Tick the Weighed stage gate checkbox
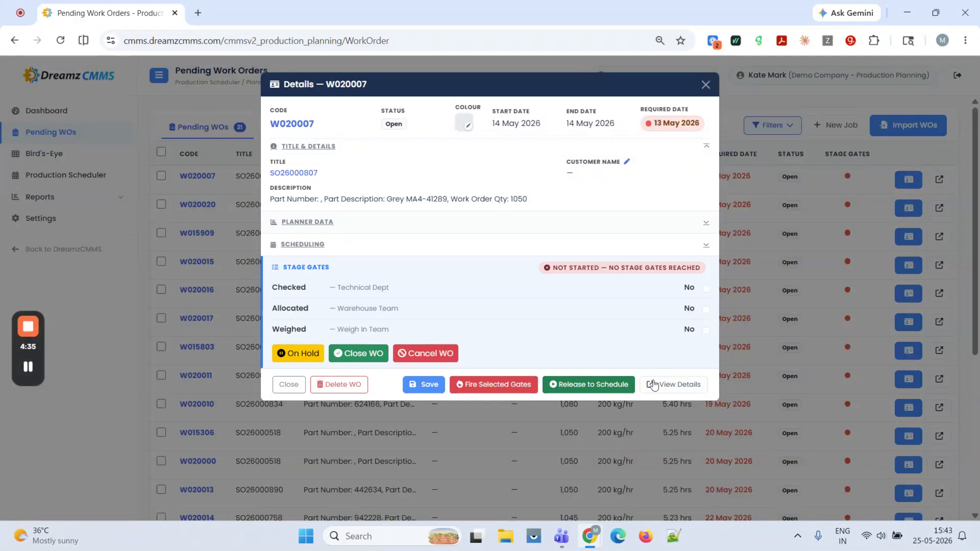Image resolution: width=980 pixels, height=551 pixels. tap(706, 330)
